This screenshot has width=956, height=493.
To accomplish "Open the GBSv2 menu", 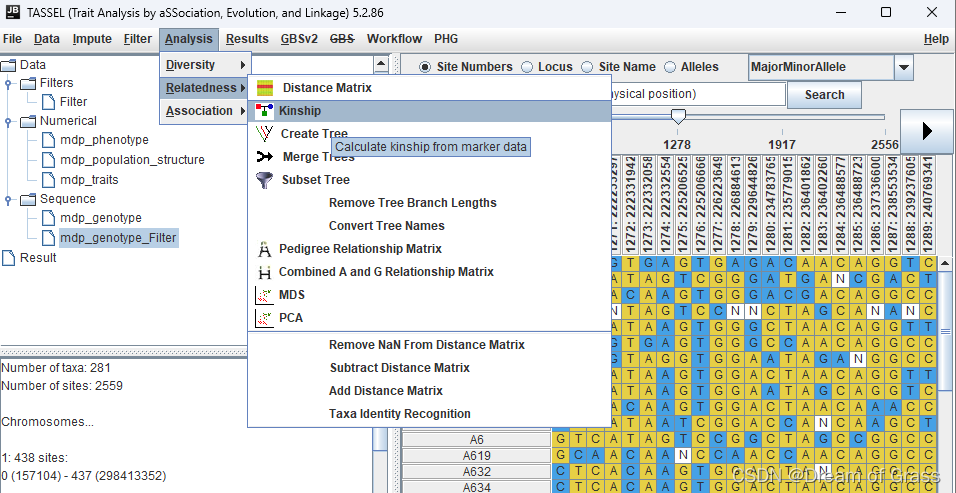I will coord(299,39).
